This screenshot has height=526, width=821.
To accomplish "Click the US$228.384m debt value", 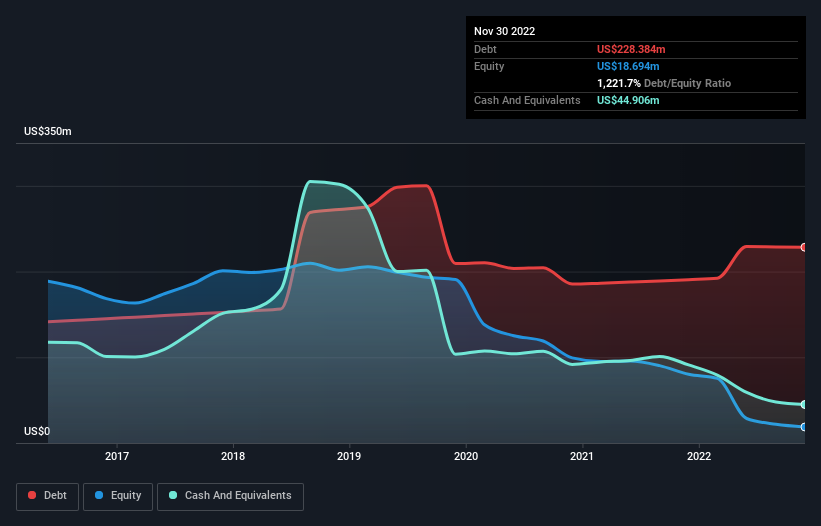I will pyautogui.click(x=631, y=49).
